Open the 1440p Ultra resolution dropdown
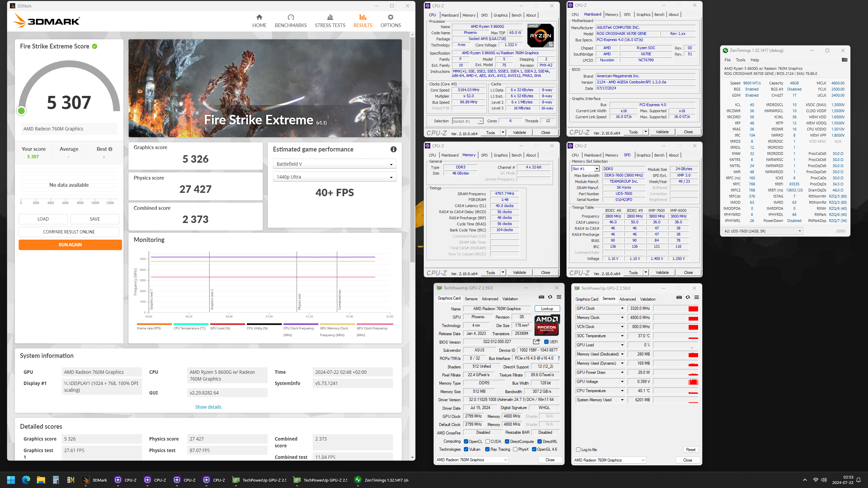Screen dimensions: 868x488 334,177
